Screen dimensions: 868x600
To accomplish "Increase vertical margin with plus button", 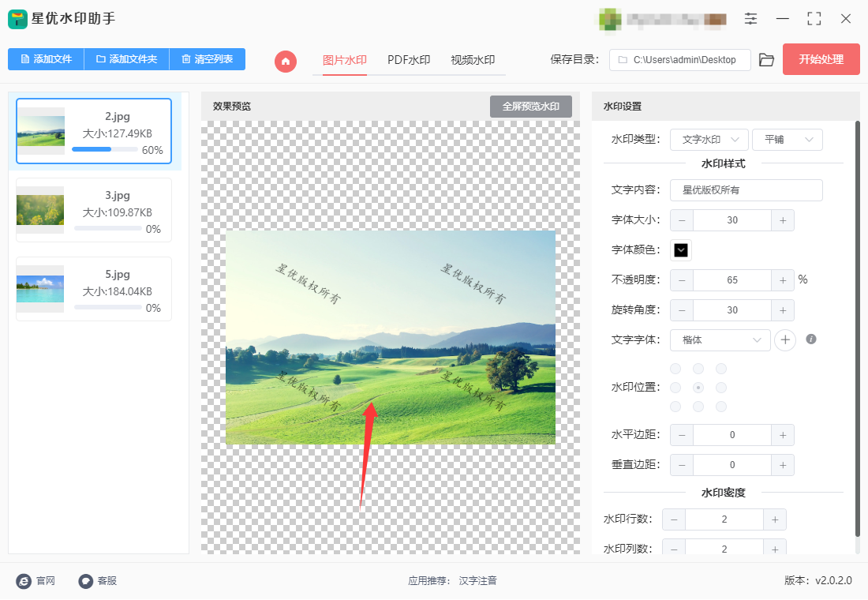I will [x=783, y=465].
